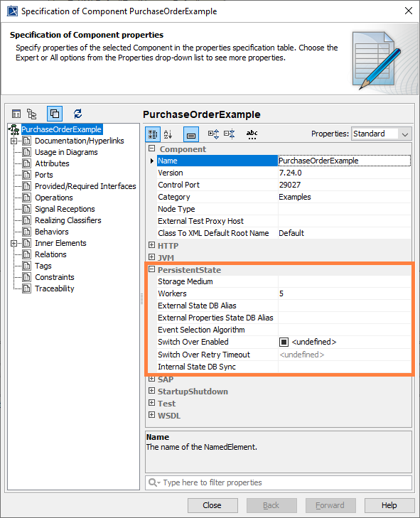Expand the Inner Elements tree node
The height and width of the screenshot is (518, 420).
click(x=14, y=244)
